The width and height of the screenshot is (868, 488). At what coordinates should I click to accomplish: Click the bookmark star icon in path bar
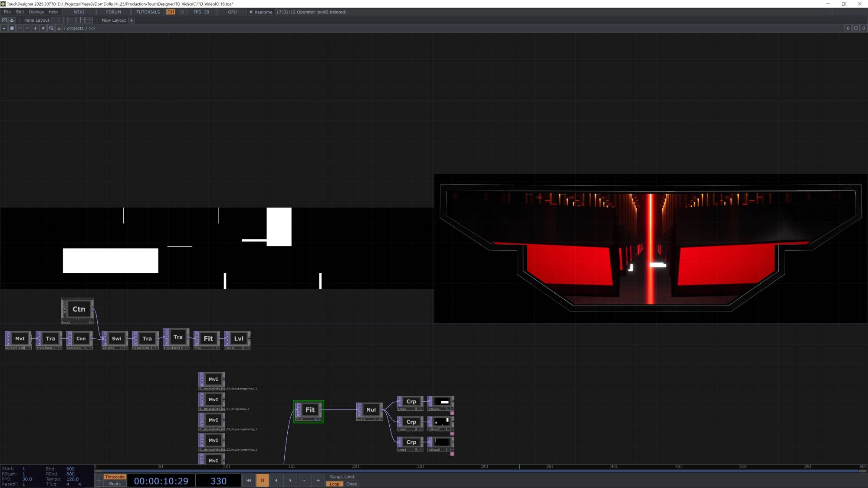(x=43, y=28)
